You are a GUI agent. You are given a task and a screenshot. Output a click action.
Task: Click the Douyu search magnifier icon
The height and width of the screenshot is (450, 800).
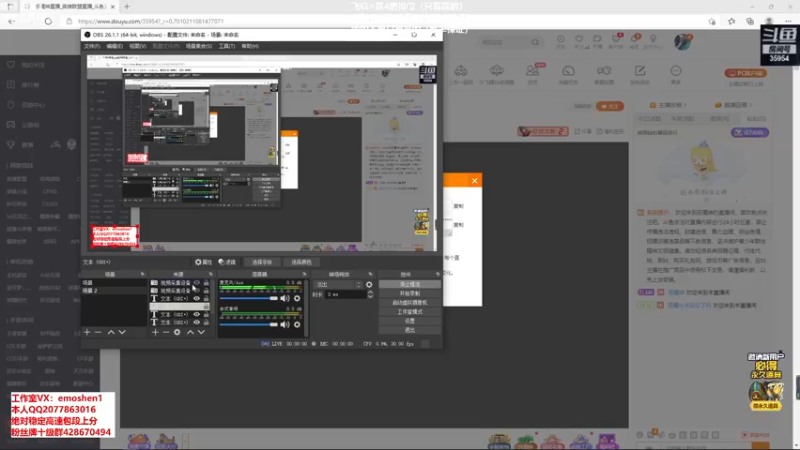point(535,42)
